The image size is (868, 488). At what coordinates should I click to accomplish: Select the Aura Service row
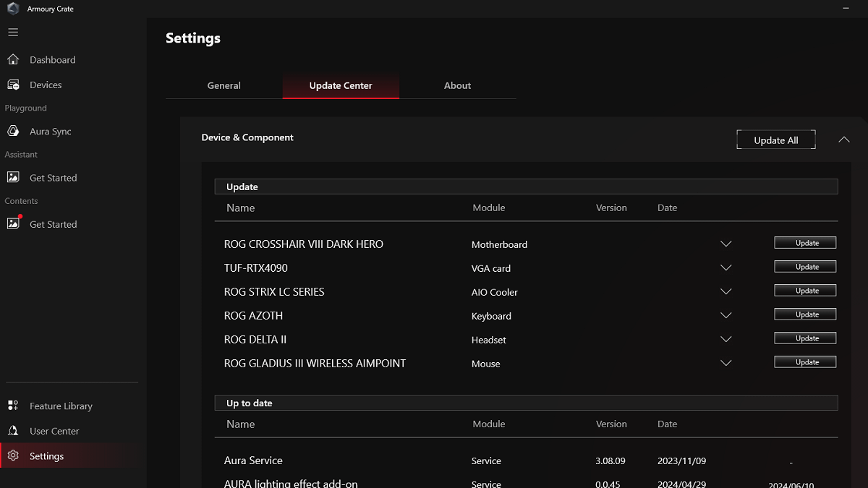click(x=253, y=461)
